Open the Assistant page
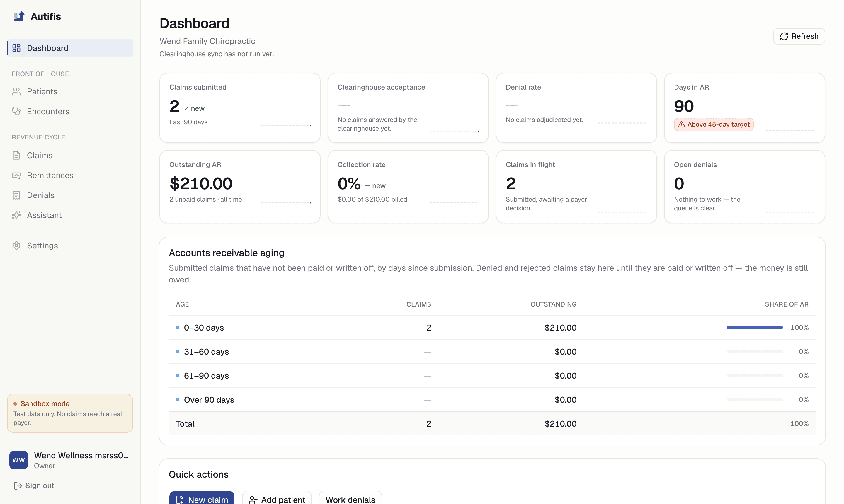Viewport: 844px width, 504px height. (x=70, y=215)
